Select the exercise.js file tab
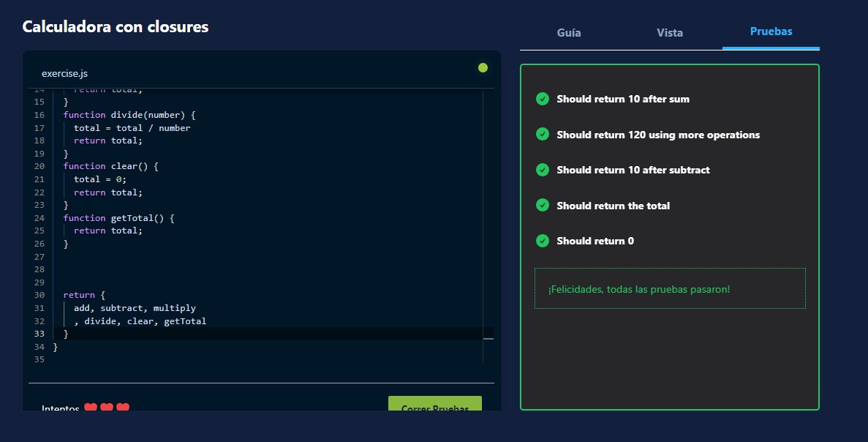868x442 pixels. click(64, 74)
